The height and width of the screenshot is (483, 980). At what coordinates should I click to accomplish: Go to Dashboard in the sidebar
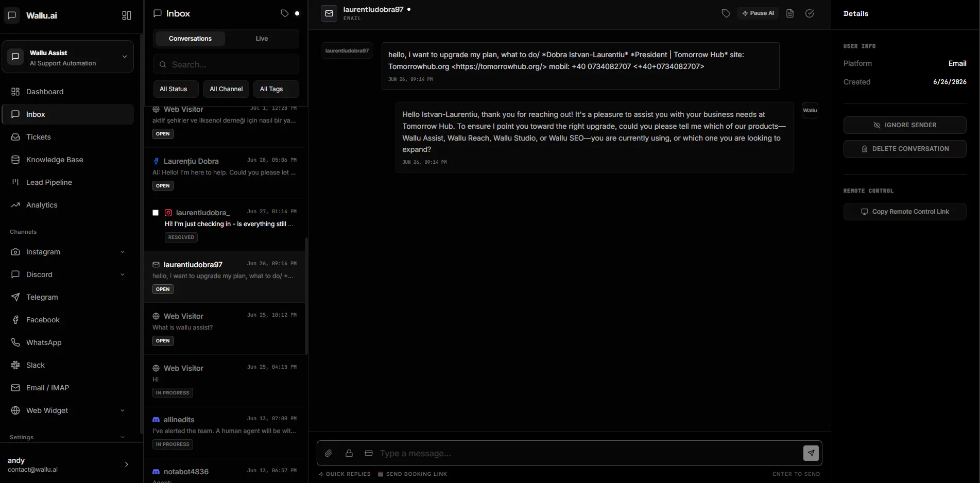point(68,92)
